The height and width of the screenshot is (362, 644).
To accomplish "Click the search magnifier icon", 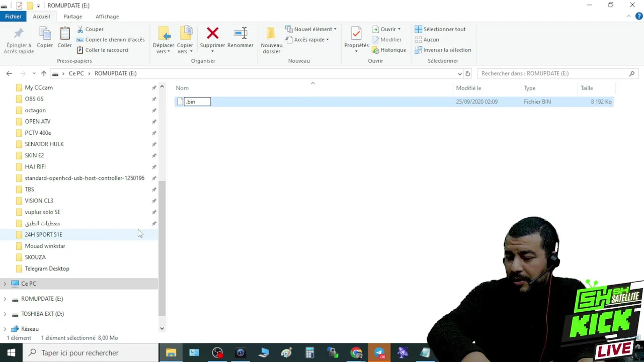I will click(632, 73).
